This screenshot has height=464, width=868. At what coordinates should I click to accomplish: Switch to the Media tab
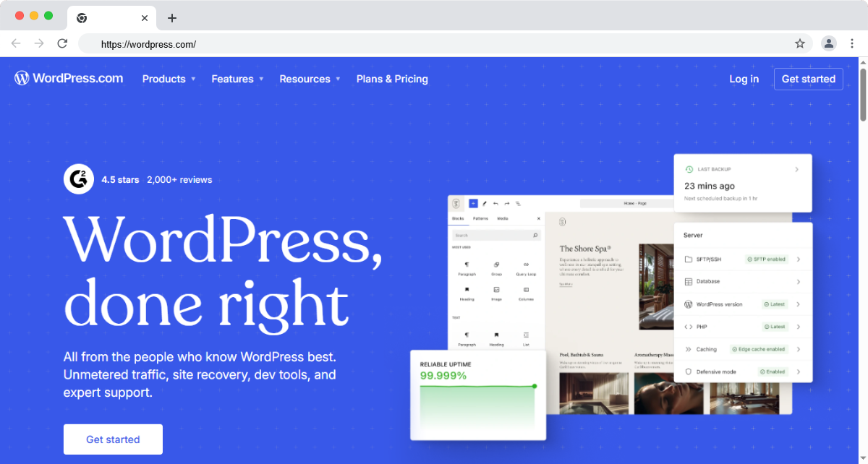tap(502, 218)
